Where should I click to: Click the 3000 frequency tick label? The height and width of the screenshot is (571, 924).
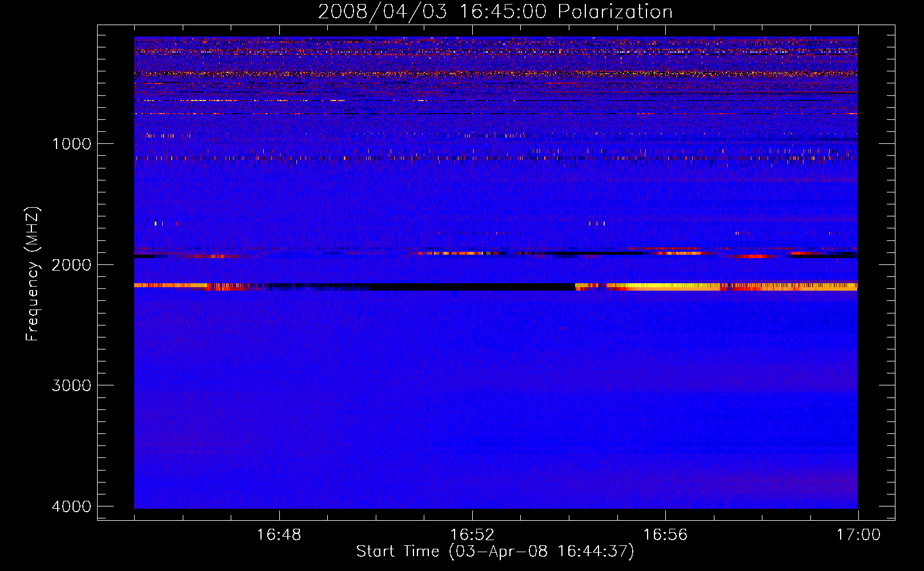point(71,385)
